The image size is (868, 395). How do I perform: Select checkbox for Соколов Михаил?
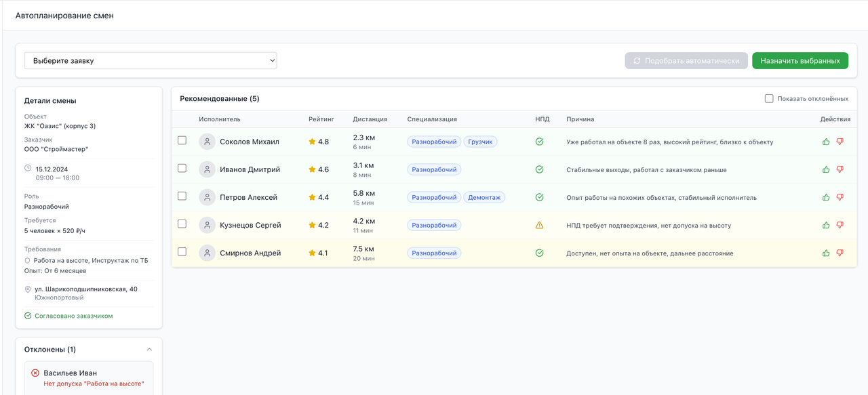182,140
